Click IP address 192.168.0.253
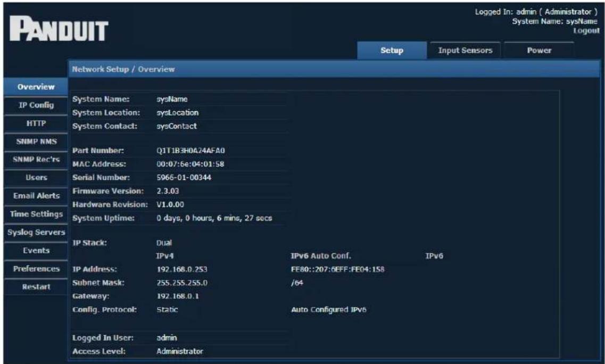This screenshot has height=364, width=605. coord(182,269)
